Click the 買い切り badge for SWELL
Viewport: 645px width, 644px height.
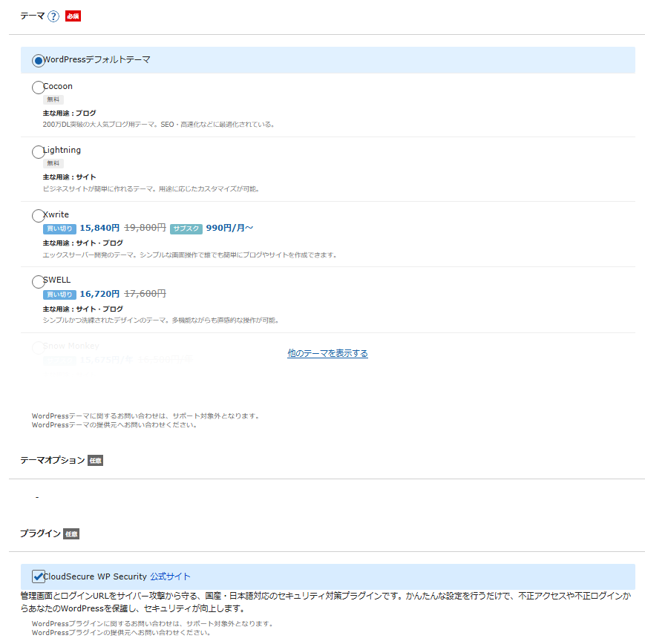click(59, 295)
